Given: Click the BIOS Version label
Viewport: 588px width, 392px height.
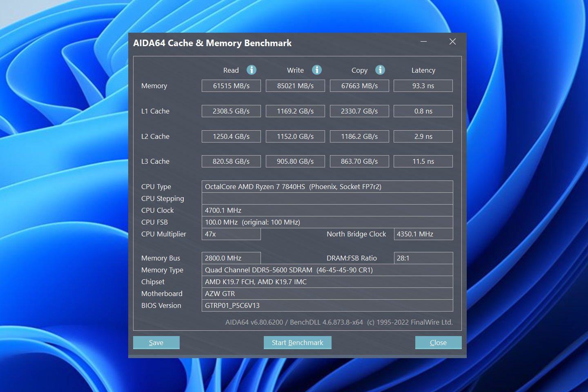Looking at the screenshot, I should (161, 305).
